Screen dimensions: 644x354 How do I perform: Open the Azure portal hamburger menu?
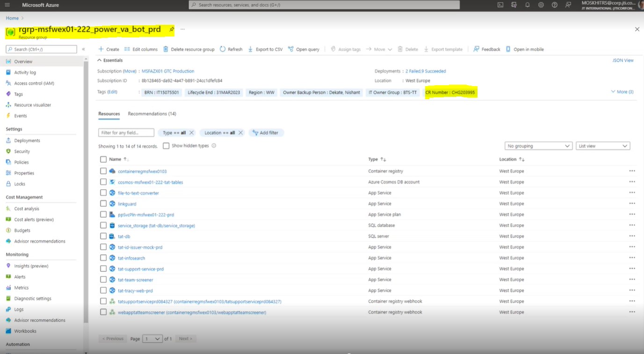(x=7, y=5)
